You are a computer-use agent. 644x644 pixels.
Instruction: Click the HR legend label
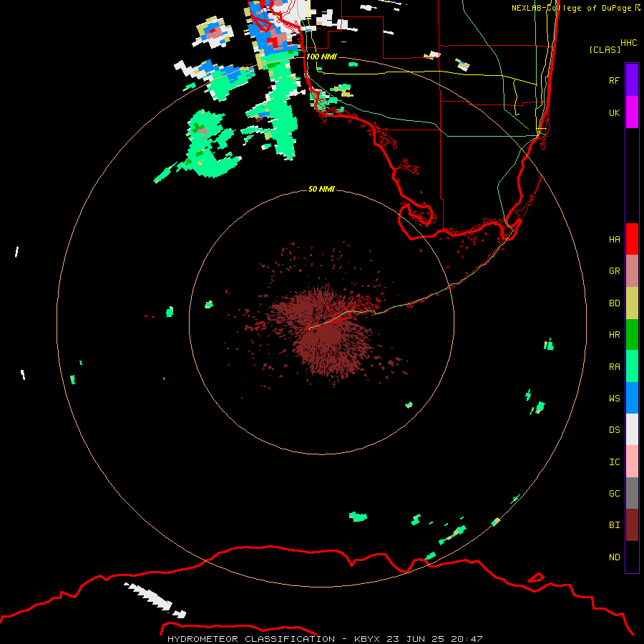click(x=614, y=335)
